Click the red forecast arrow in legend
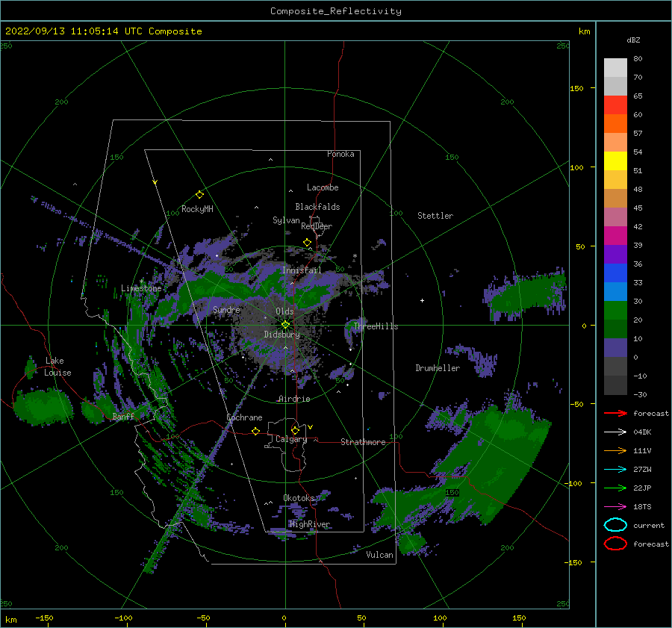The image size is (672, 628). click(x=615, y=413)
